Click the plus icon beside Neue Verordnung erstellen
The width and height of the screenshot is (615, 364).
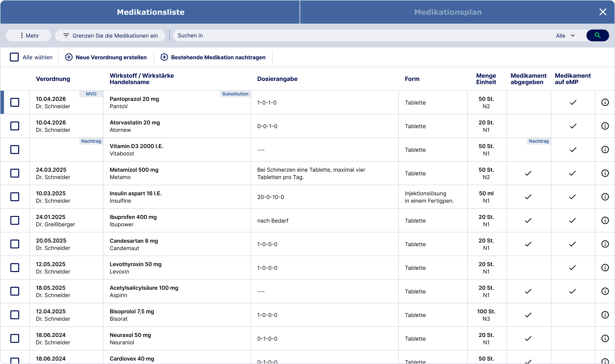(x=69, y=57)
